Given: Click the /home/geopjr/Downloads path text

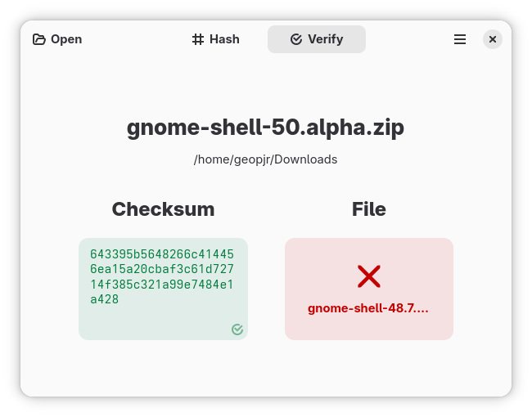Looking at the screenshot, I should click(265, 159).
